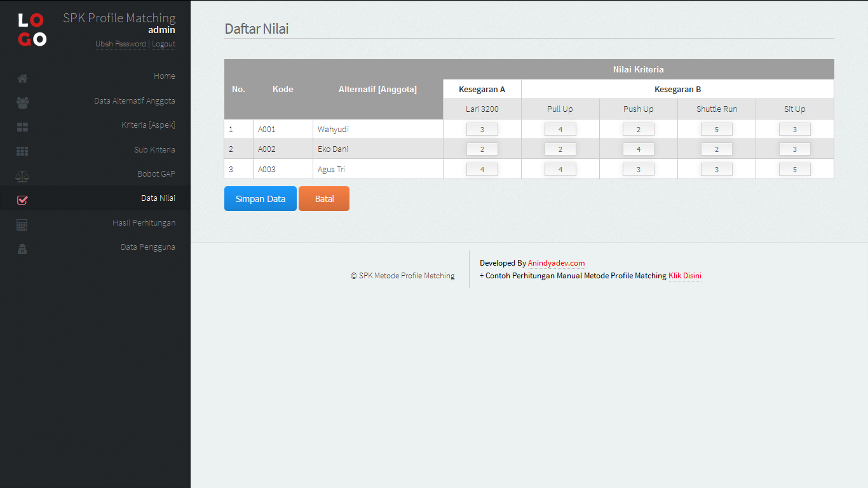Click the users group icon for Data Alternatif
Viewport: 868px width, 488px height.
point(22,102)
